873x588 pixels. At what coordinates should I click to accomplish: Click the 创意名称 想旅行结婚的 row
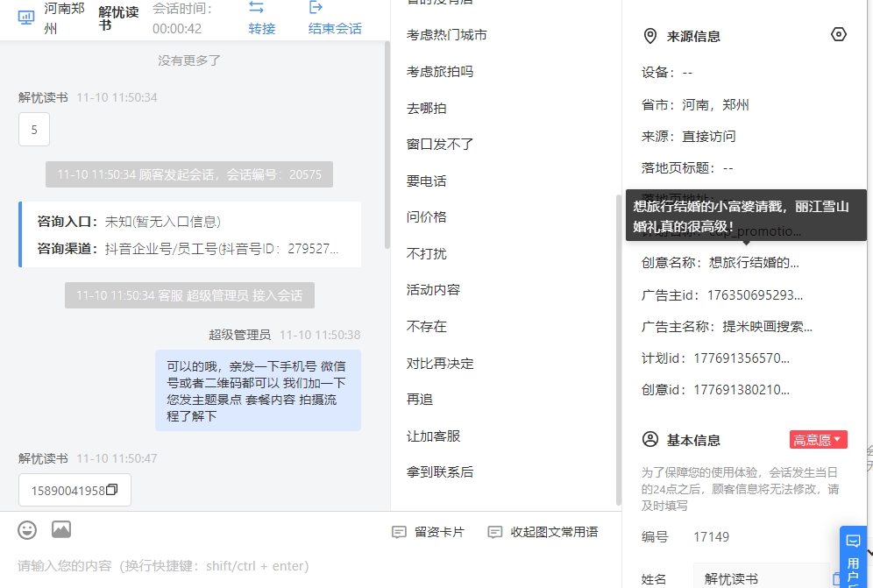tap(720, 263)
